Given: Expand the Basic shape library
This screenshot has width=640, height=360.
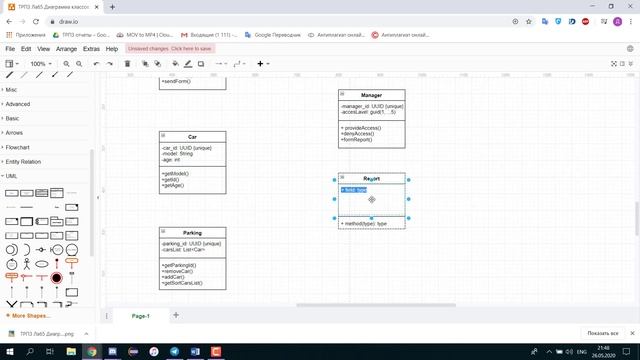Looking at the screenshot, I should point(12,118).
